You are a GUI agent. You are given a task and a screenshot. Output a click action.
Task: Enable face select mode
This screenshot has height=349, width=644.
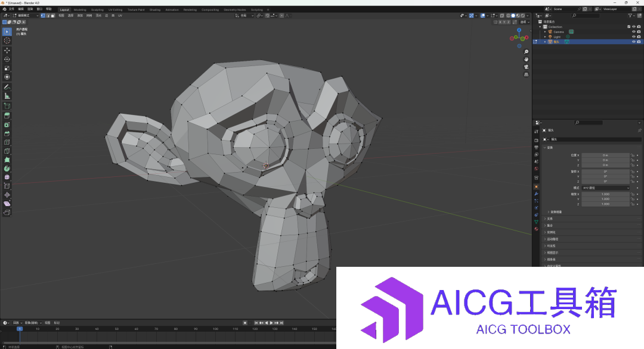tap(52, 15)
